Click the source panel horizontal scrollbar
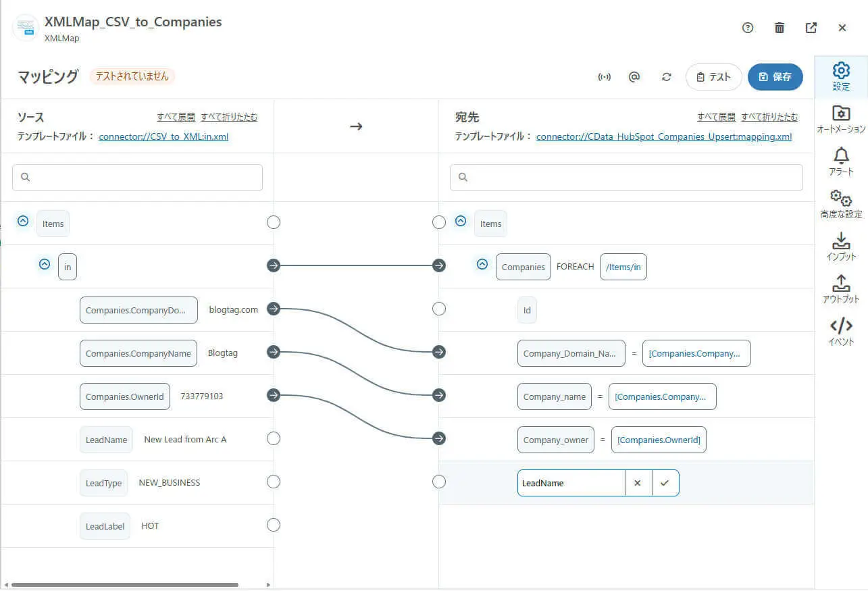This screenshot has width=868, height=591. (125, 584)
